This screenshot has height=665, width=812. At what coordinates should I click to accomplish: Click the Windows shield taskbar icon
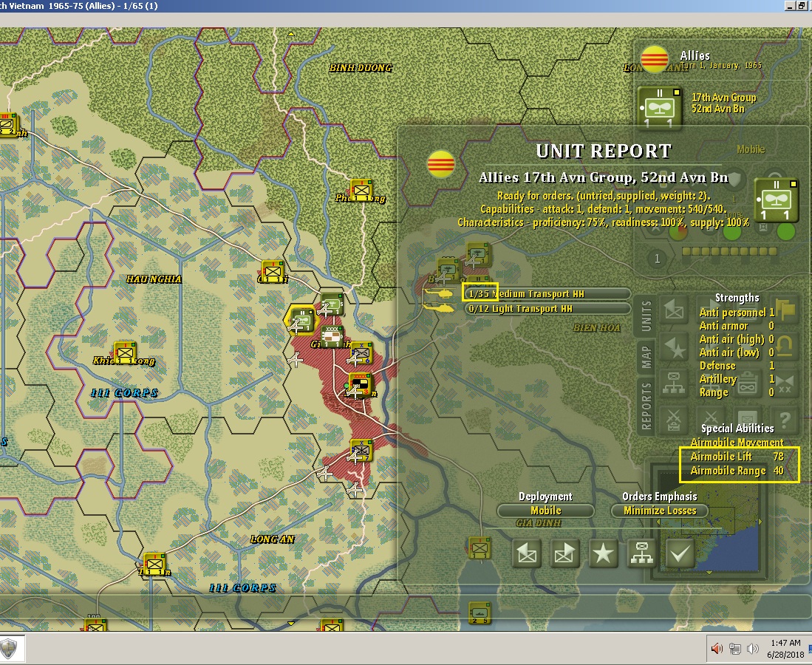(x=9, y=649)
